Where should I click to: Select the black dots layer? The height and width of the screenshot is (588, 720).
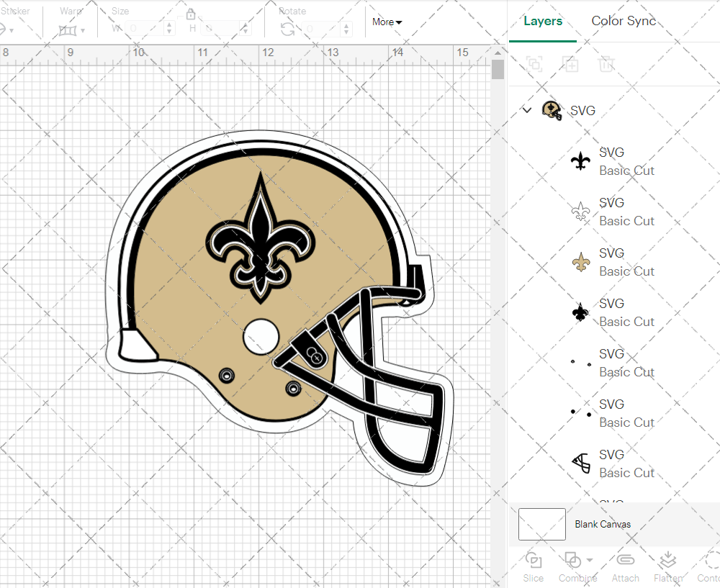[614, 413]
